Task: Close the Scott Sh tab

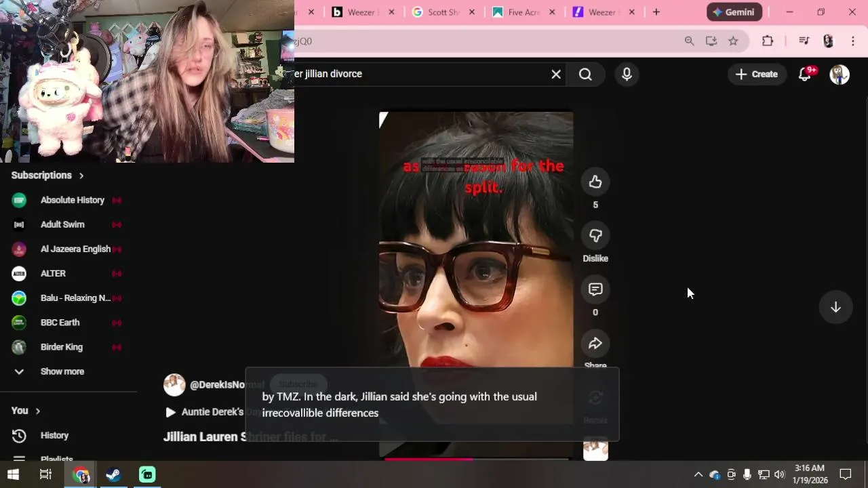Action: [472, 12]
